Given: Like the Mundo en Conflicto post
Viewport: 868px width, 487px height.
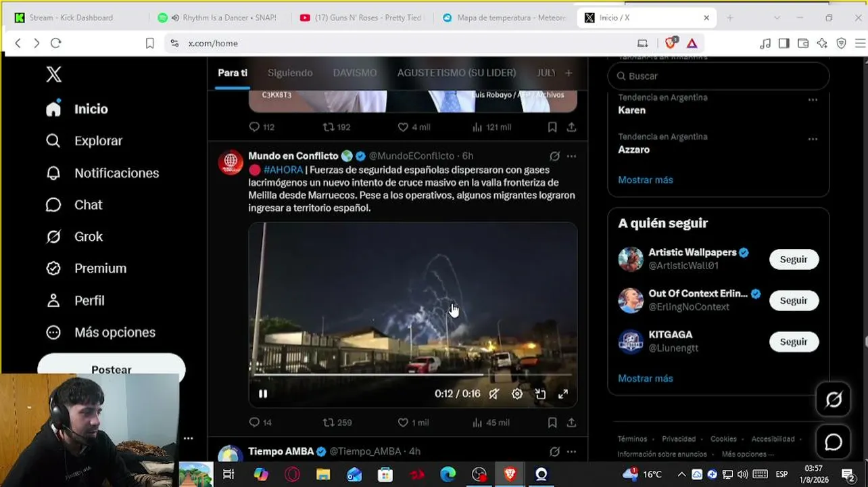Looking at the screenshot, I should pyautogui.click(x=413, y=423).
